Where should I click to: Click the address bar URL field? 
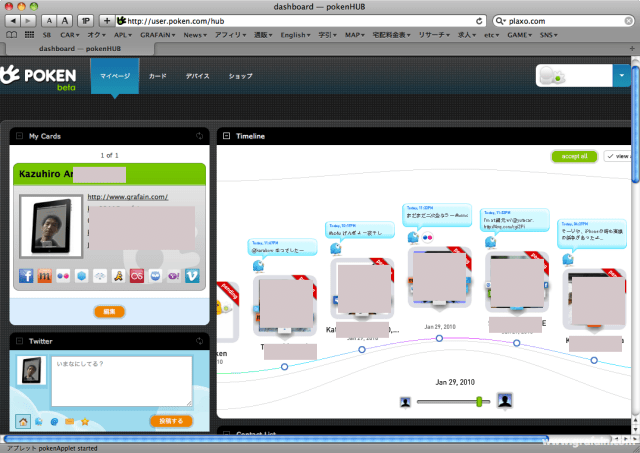pos(300,21)
